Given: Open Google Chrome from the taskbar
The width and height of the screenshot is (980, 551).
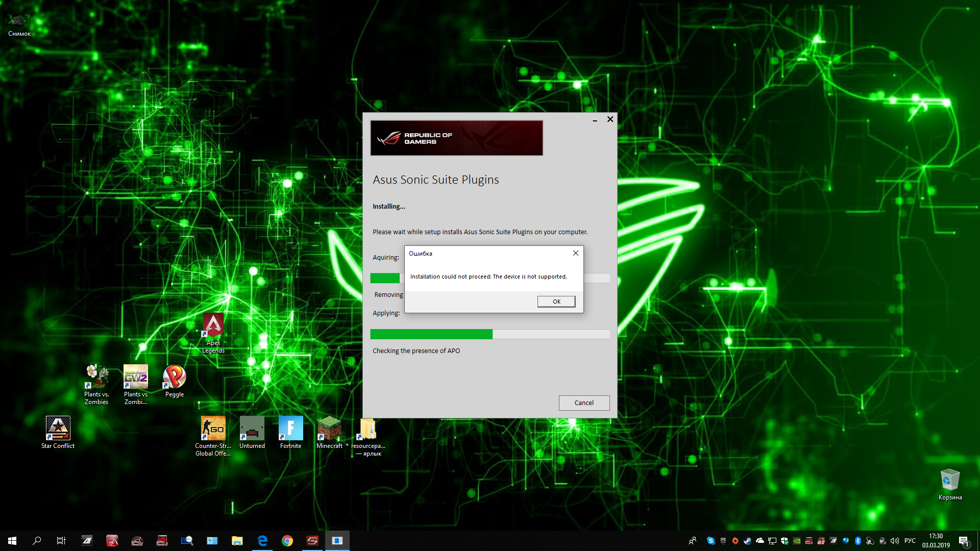Looking at the screenshot, I should 287,541.
